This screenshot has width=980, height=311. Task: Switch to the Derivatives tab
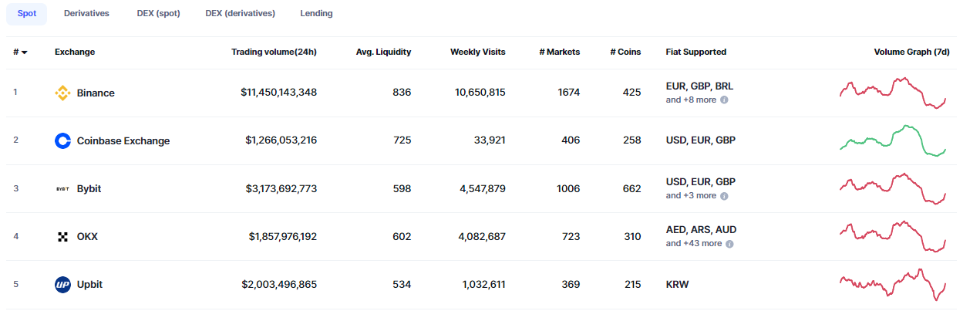coord(86,14)
